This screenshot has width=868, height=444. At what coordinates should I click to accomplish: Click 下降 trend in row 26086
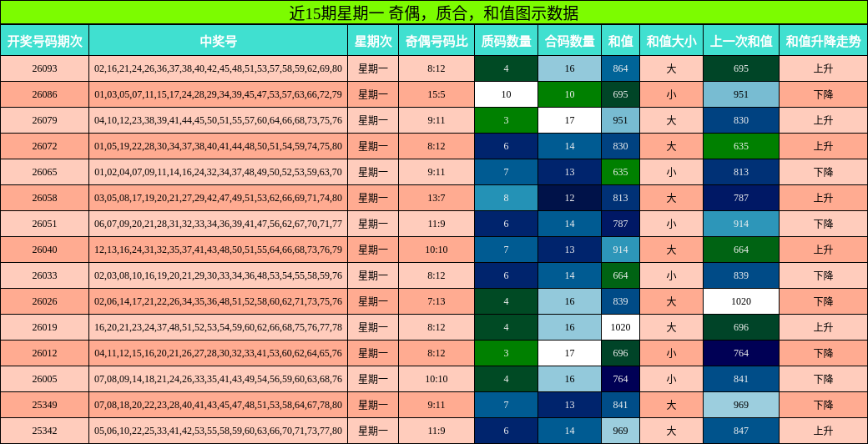click(x=824, y=94)
